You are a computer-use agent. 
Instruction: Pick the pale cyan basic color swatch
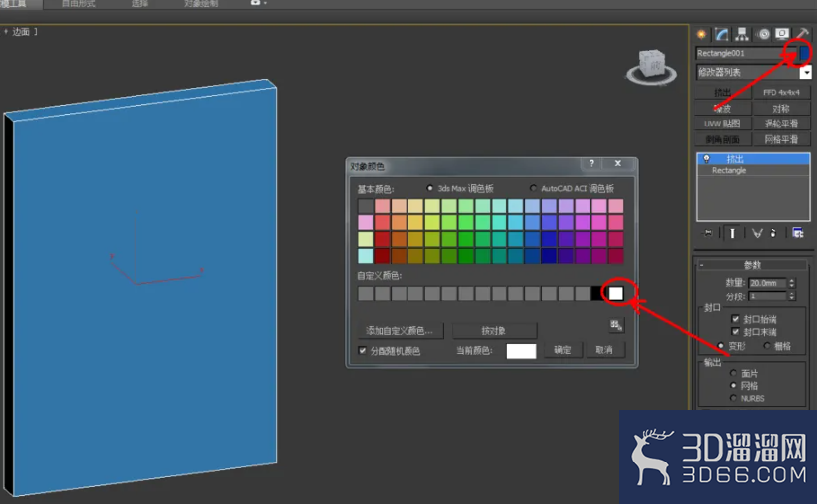[366, 256]
